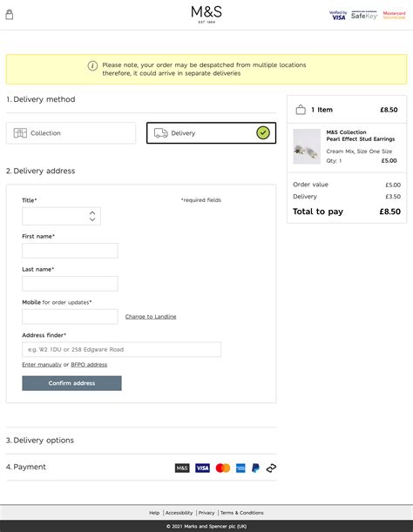Click the Change to Landline link

pyautogui.click(x=151, y=317)
